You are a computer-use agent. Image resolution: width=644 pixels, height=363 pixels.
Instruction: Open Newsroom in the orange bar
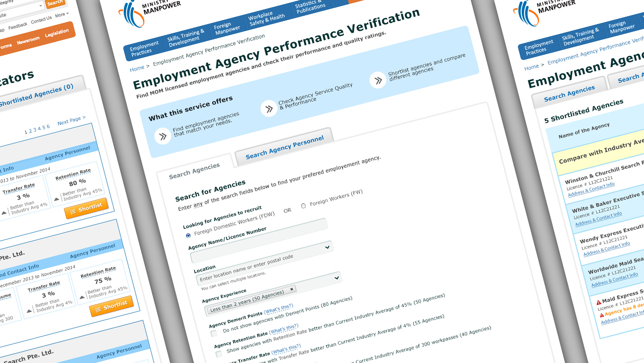click(x=29, y=41)
